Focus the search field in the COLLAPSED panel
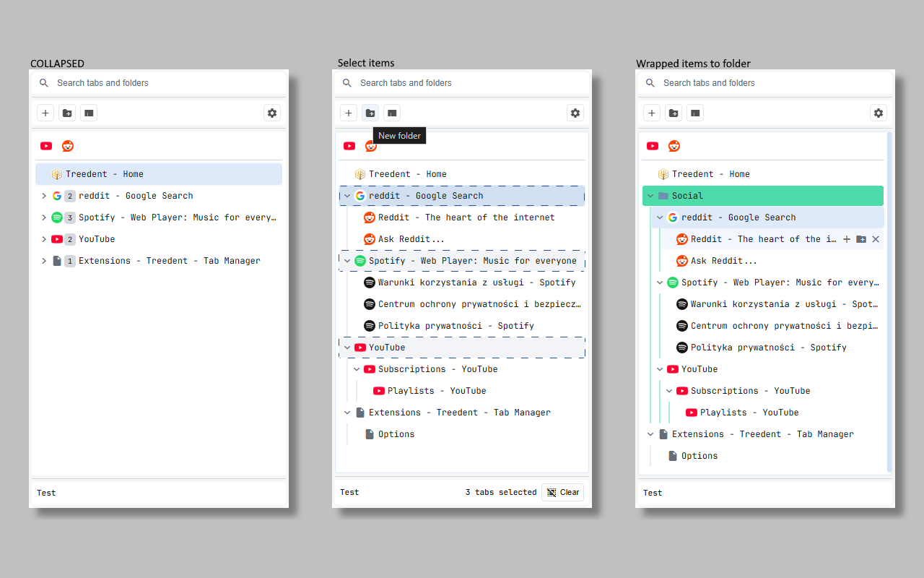Screen dimensions: 924x578 [x=159, y=83]
